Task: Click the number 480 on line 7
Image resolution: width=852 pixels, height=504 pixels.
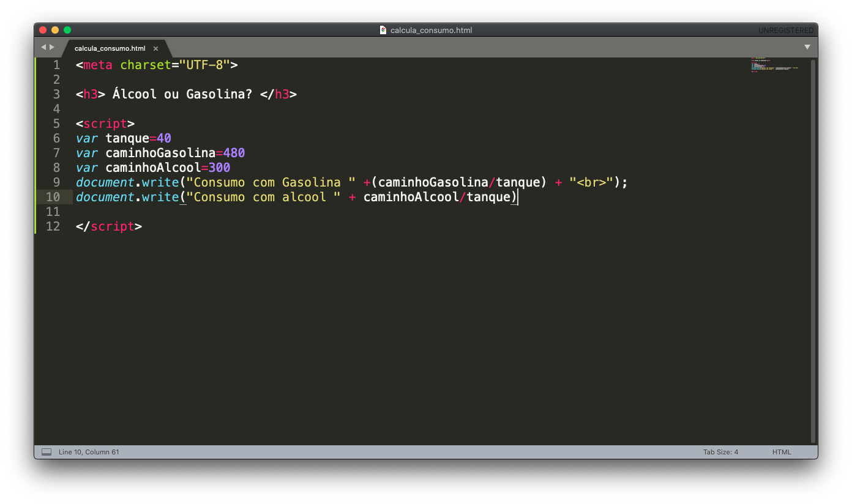Action: point(234,153)
